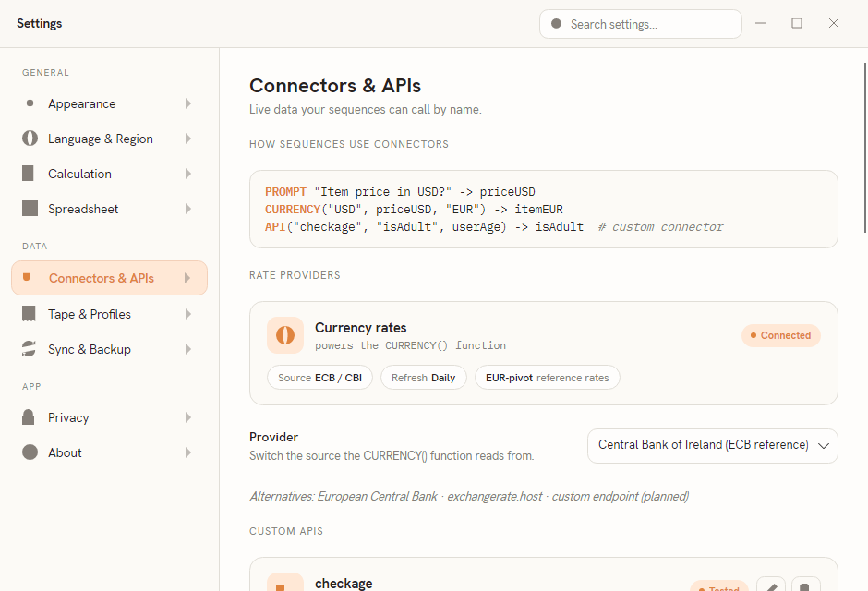Expand the Tape & Profiles arrow
The image size is (868, 591).
[x=188, y=314]
